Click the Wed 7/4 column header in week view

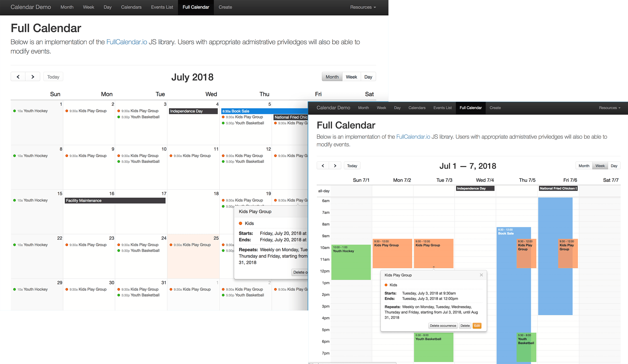coord(485,180)
